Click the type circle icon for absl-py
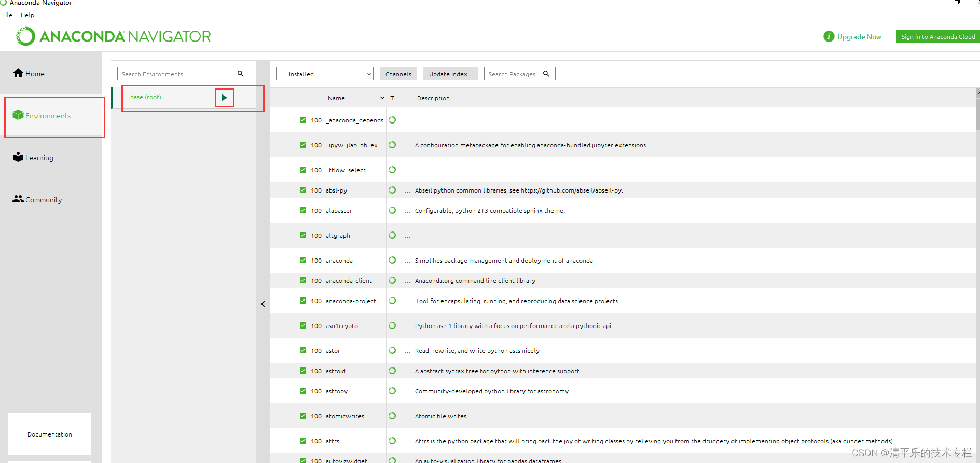The width and height of the screenshot is (980, 463). coord(392,190)
